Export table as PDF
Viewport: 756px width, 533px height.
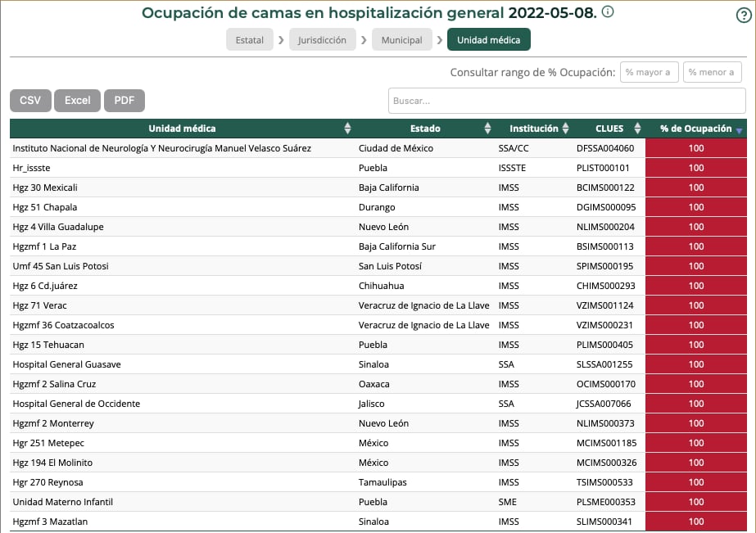coord(124,100)
